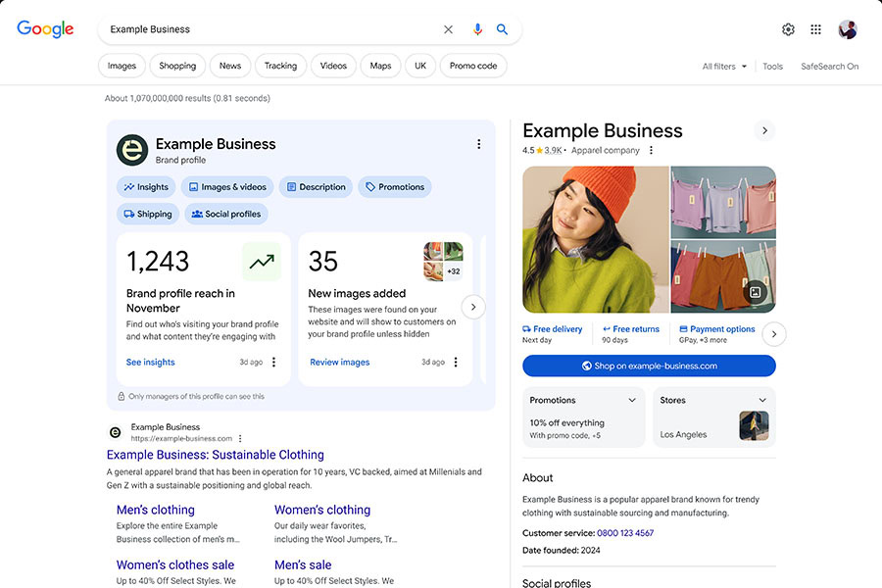Open the woman in orange beanie photo
882x588 pixels.
[596, 239]
